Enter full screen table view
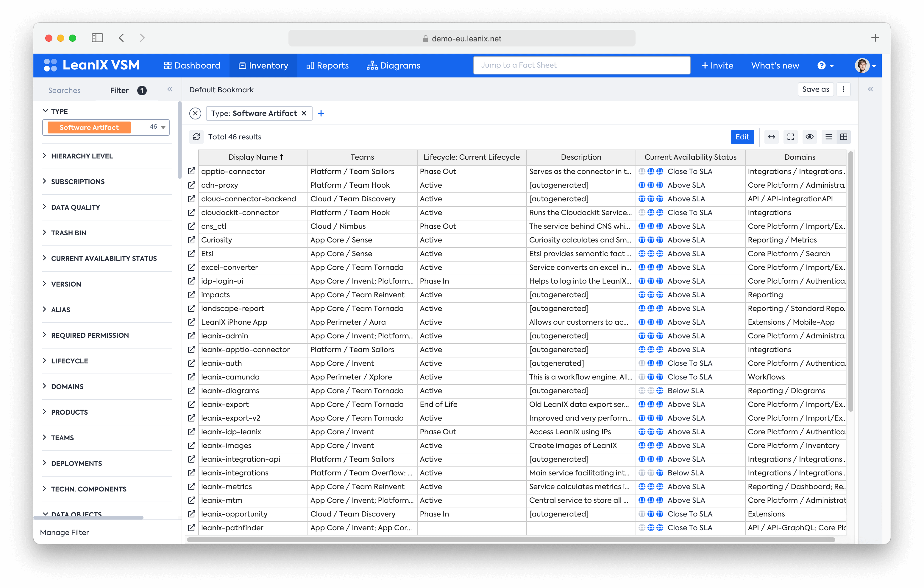The width and height of the screenshot is (924, 588). point(790,137)
